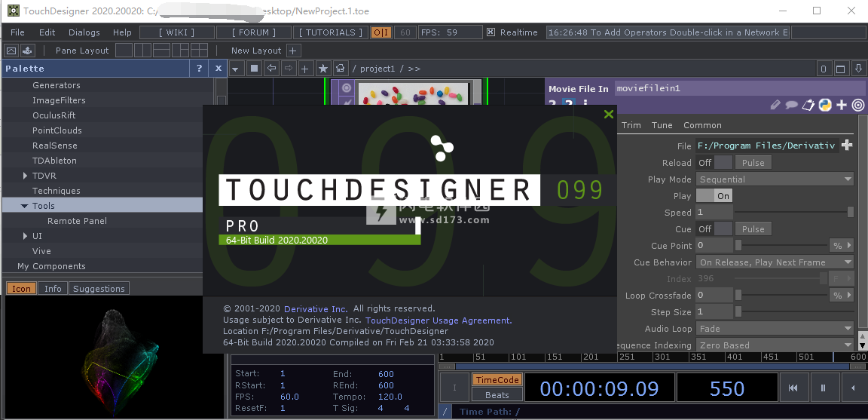This screenshot has height=420, width=868.
Task: Toggle the Realtime checkbox
Action: click(491, 32)
